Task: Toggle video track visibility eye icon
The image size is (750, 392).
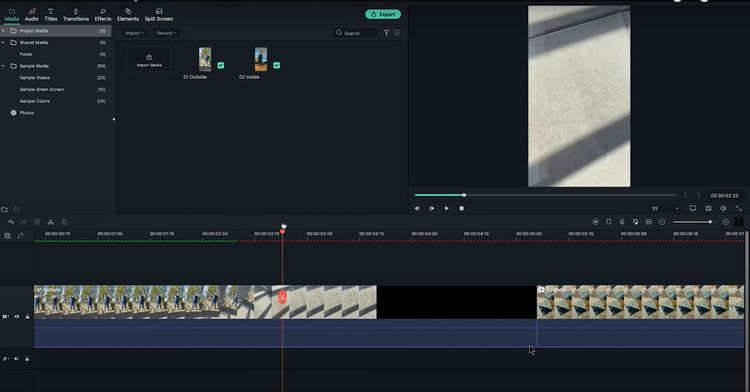Action: (17, 316)
